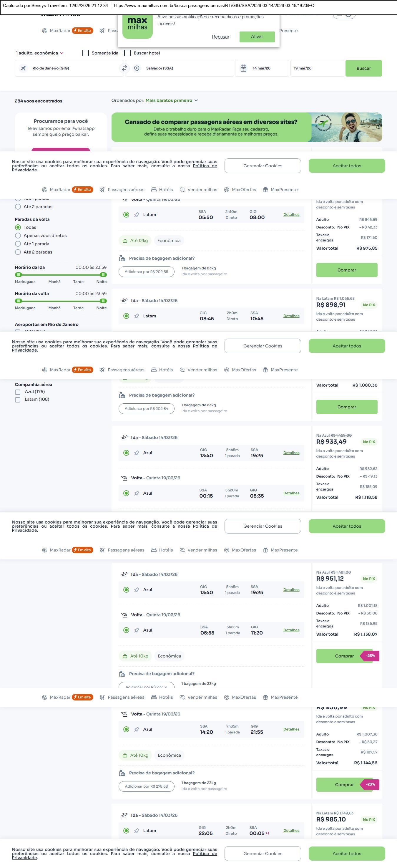This screenshot has width=397, height=868.
Task: Adjust the 'Horário da ida' slider left handle
Action: [x=19, y=275]
